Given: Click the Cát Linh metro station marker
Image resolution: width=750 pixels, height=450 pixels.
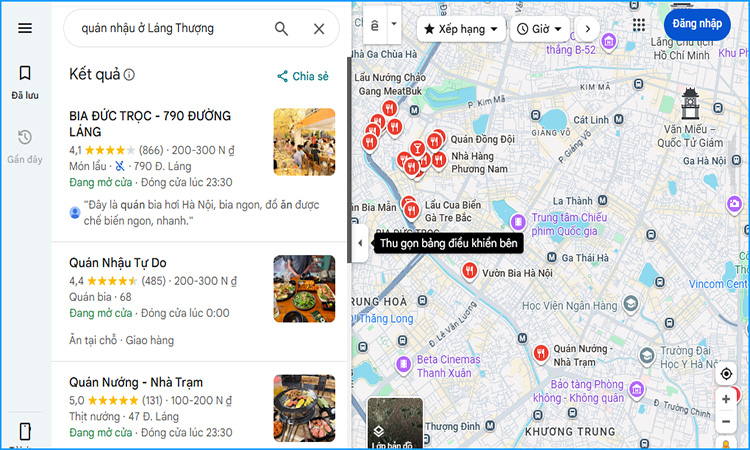Looking at the screenshot, I should coord(618,119).
